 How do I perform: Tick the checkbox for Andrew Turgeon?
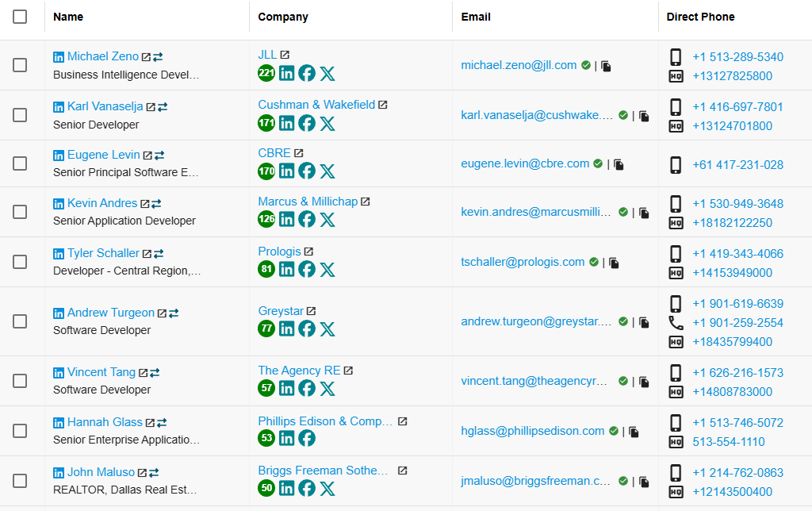pyautogui.click(x=20, y=321)
